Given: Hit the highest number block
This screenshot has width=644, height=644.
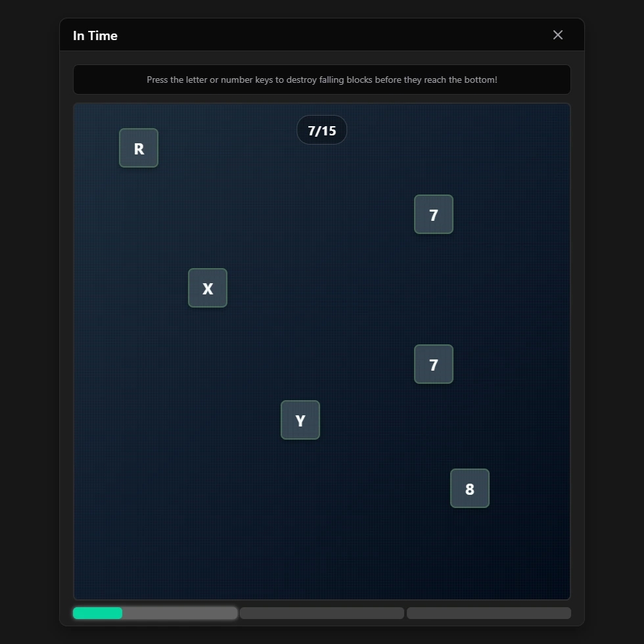Looking at the screenshot, I should (434, 214).
